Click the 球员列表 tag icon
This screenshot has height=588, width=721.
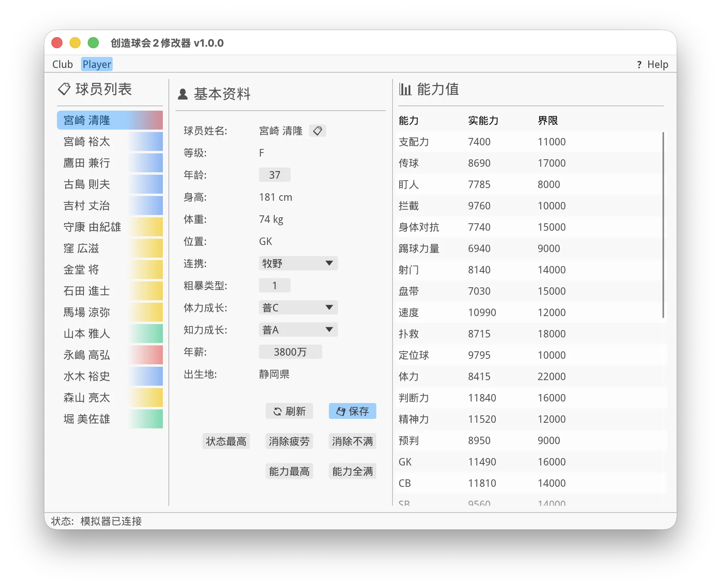click(64, 89)
